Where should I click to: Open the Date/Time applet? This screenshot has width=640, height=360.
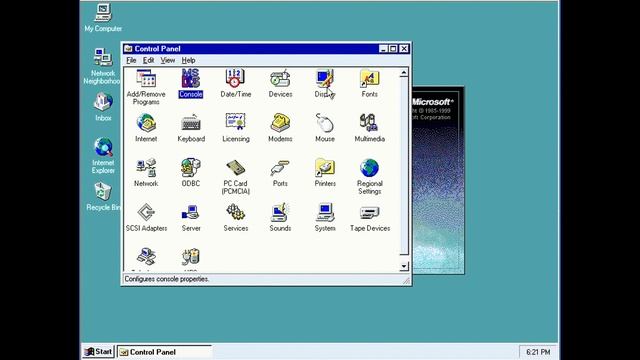click(x=236, y=83)
